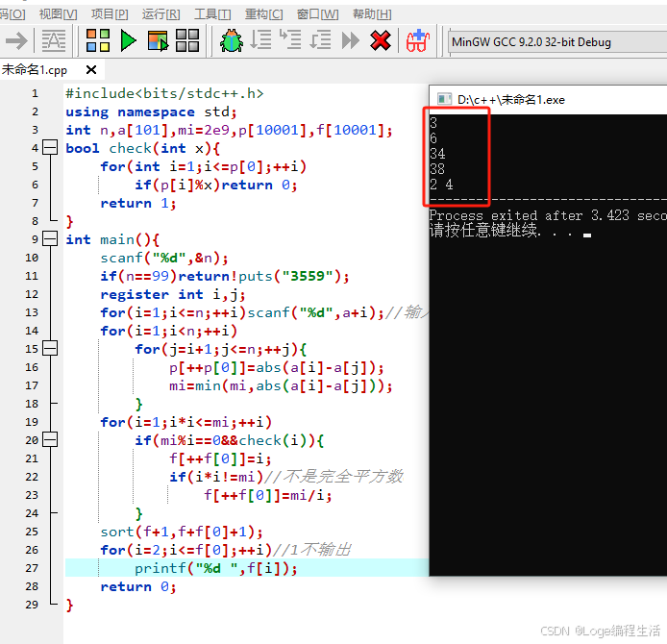
Task: Open the MinGW GCC 9.2.0 compiler dropdown
Action: click(557, 42)
